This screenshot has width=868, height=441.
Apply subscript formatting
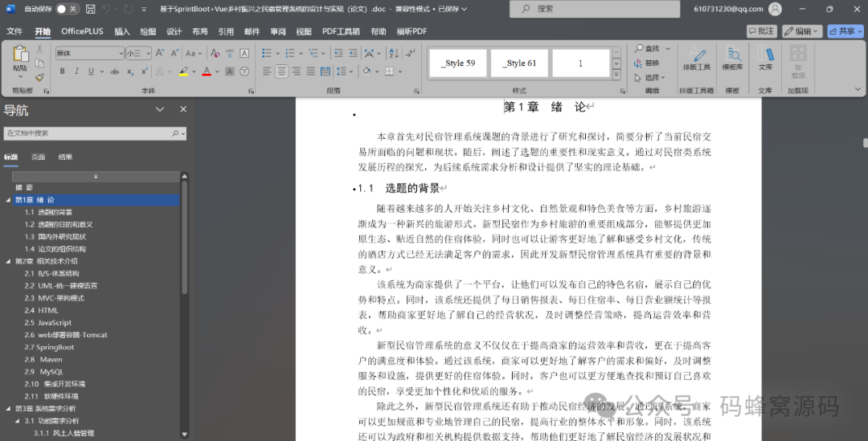(129, 71)
